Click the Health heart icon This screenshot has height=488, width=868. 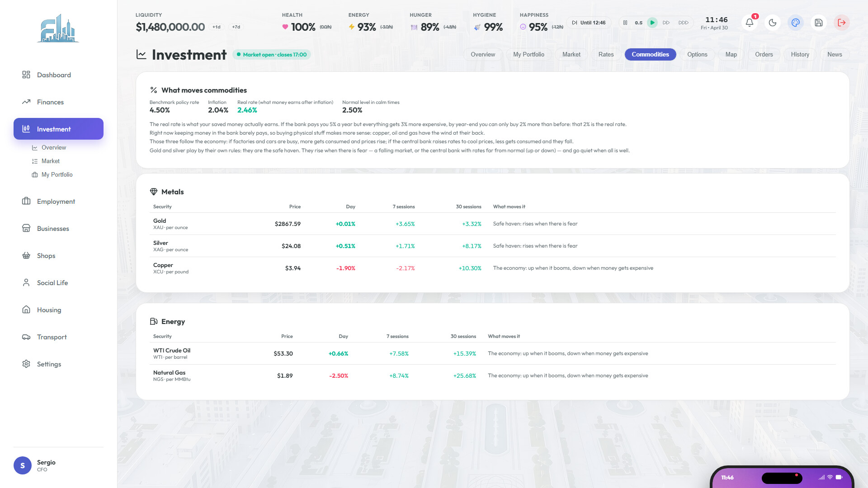(285, 27)
